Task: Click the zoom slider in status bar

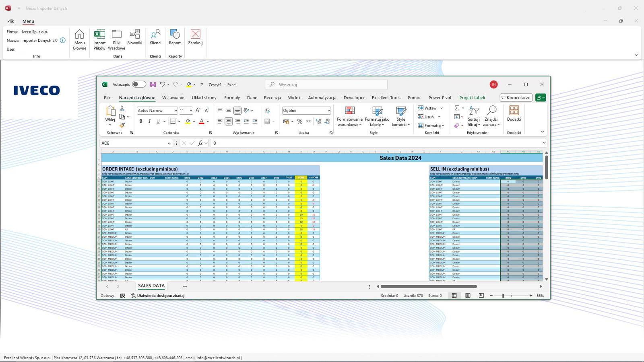Action: pos(503,296)
